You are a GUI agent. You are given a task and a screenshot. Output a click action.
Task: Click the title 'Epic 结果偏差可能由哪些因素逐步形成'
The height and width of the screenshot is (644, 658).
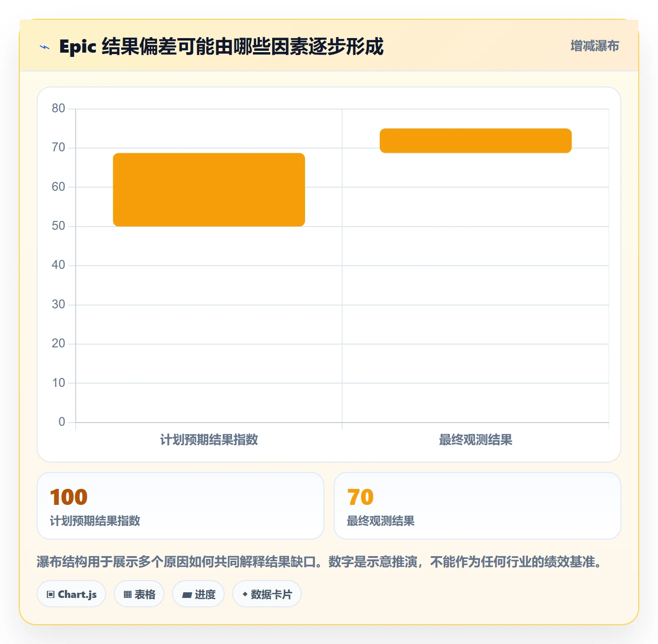click(x=221, y=47)
